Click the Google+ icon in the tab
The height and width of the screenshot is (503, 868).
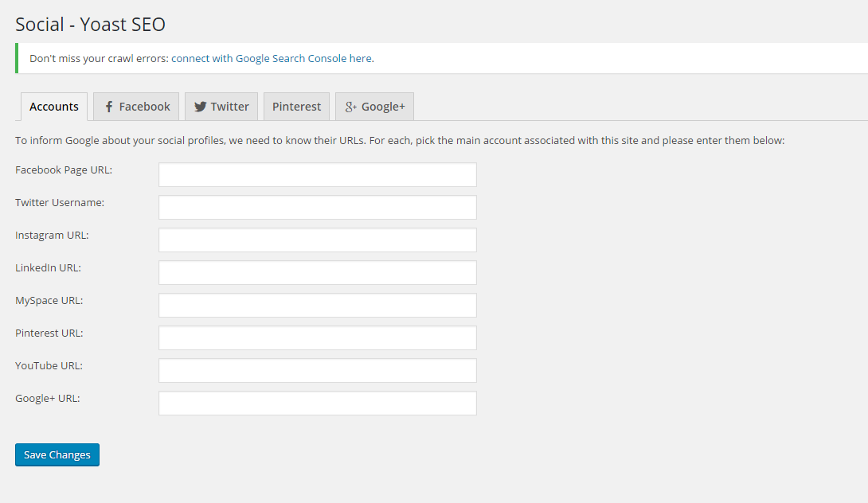point(351,107)
